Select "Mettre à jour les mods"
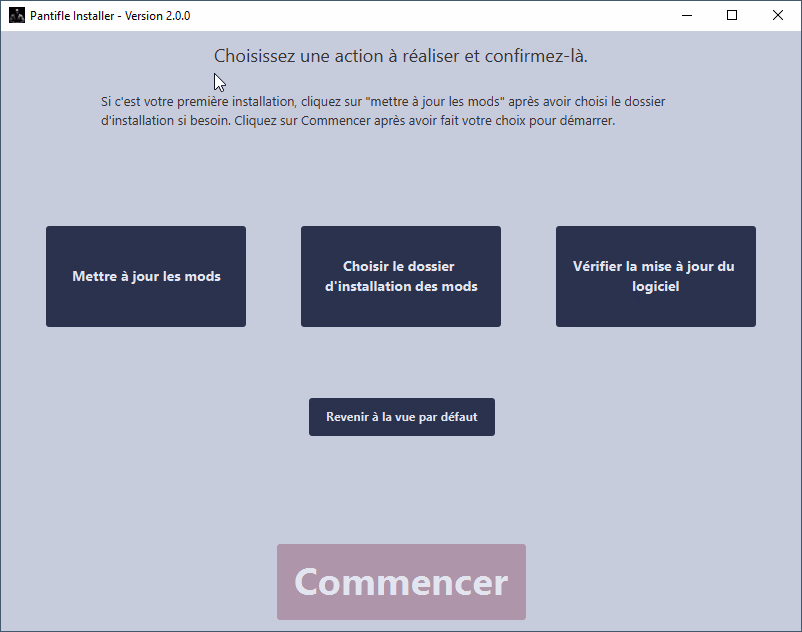 (x=145, y=276)
